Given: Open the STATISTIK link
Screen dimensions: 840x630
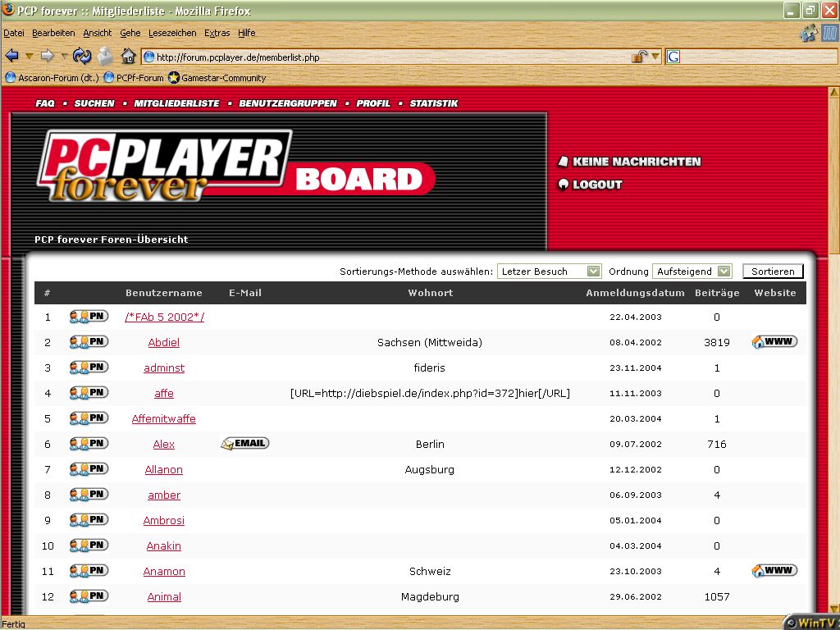Looking at the screenshot, I should pyautogui.click(x=434, y=103).
